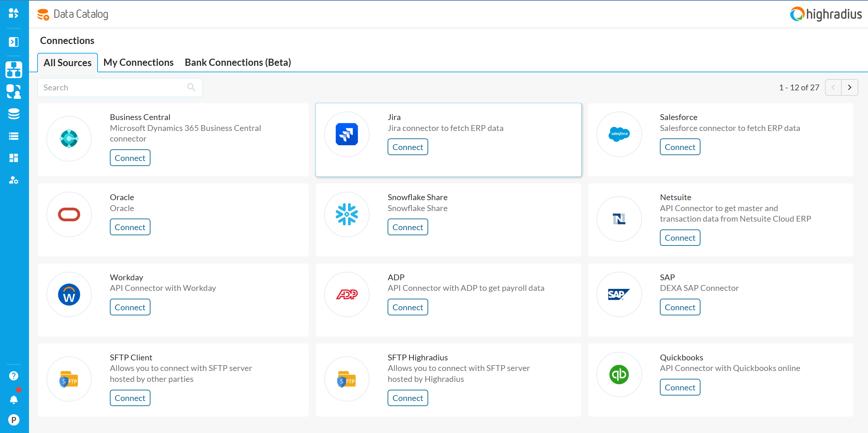Click the '1 - 12 of 27' pagination text

pos(799,88)
